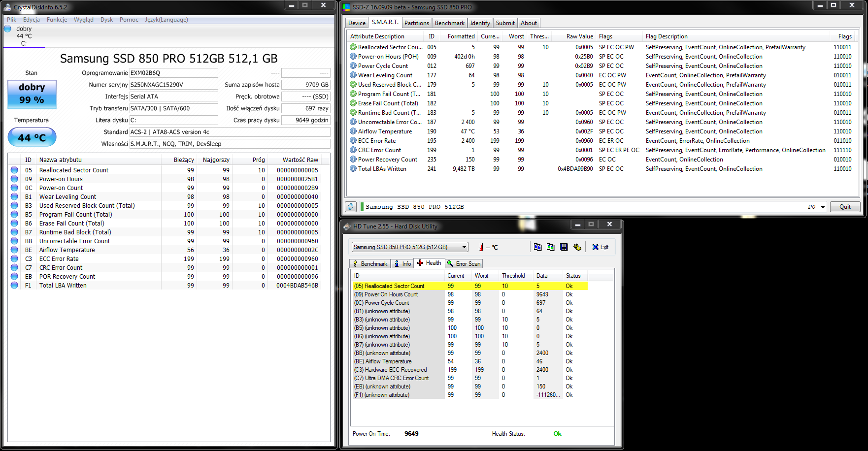The image size is (868, 451).
Task: Open the Pomoc menu
Action: tap(129, 20)
